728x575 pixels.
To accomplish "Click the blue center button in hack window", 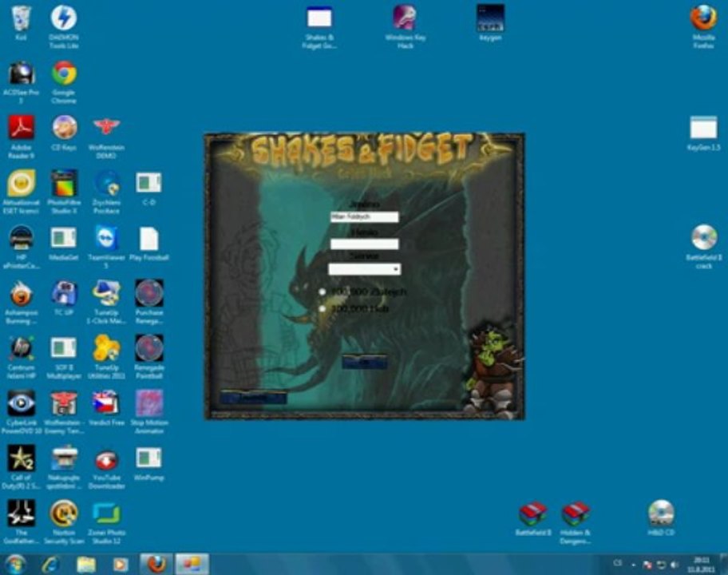I will (x=365, y=362).
